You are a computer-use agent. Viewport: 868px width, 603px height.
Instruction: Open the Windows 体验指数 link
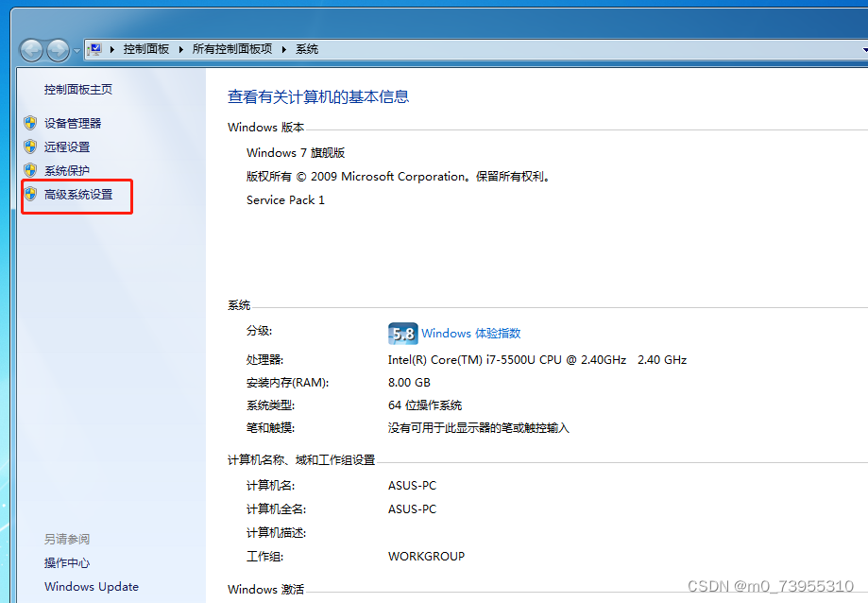coord(471,334)
